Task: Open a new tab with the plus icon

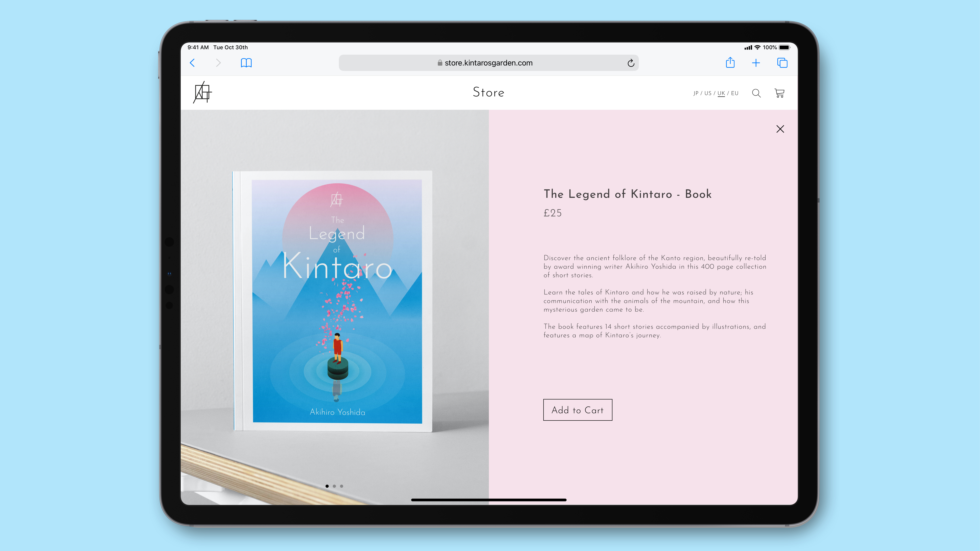Action: tap(756, 63)
